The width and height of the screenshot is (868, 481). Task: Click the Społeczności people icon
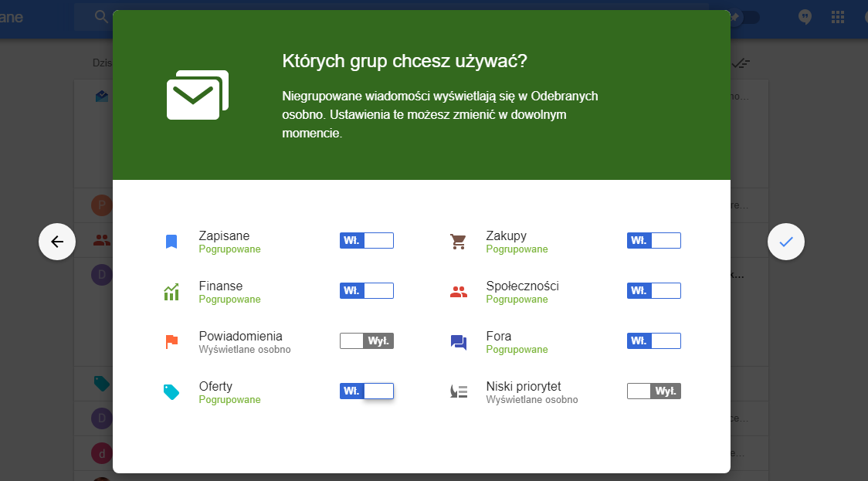pos(459,290)
